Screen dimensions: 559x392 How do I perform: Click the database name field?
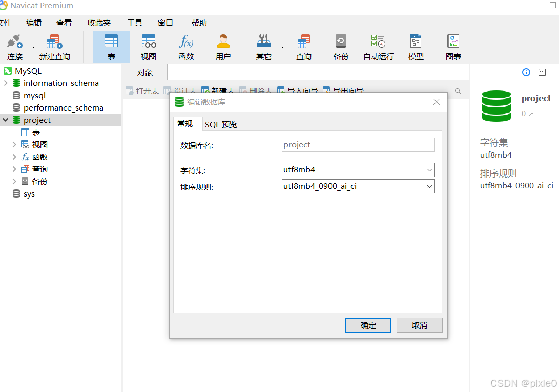click(x=358, y=145)
